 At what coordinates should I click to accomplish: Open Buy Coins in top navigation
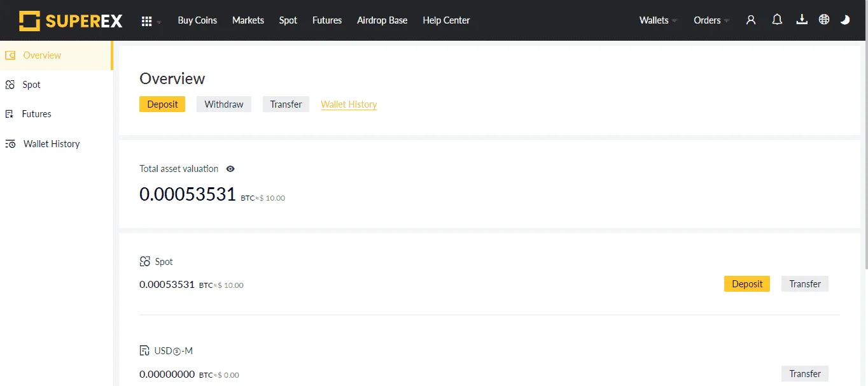click(x=197, y=20)
